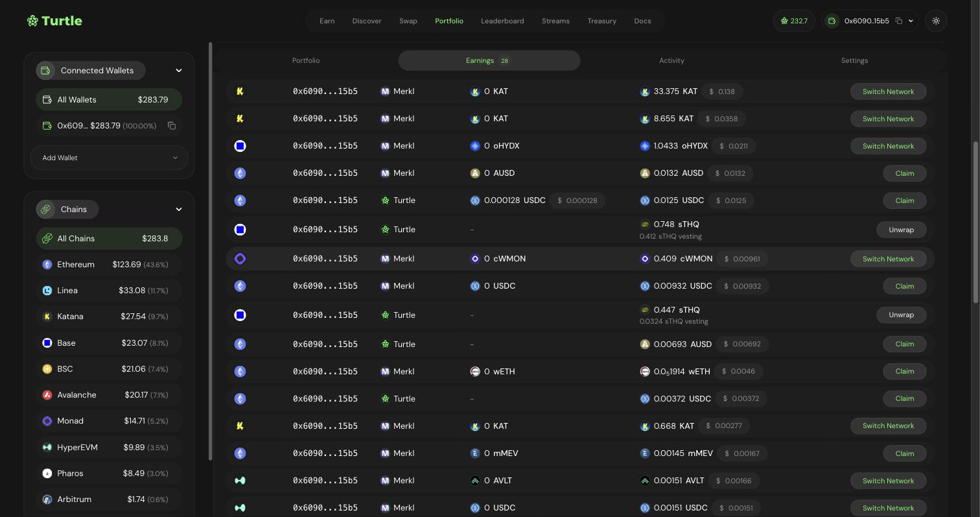980x517 pixels.
Task: Switch to the Activity tab
Action: tap(671, 60)
